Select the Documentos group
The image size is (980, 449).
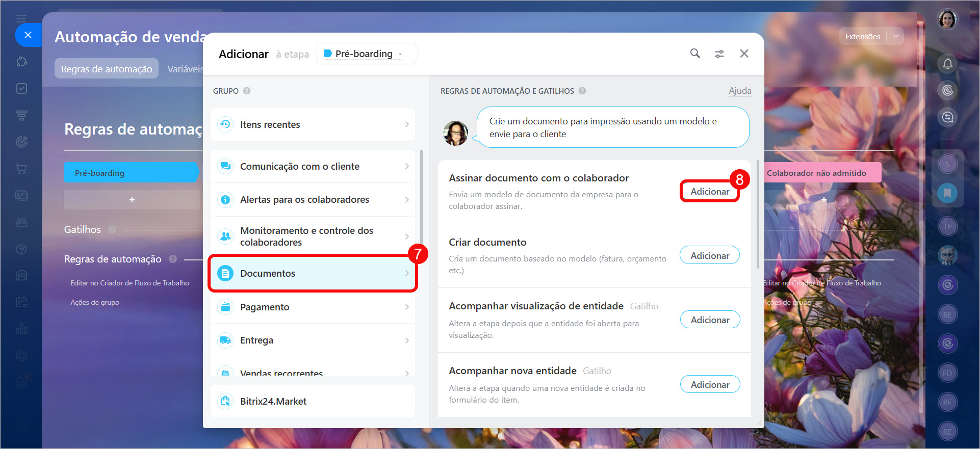click(313, 273)
